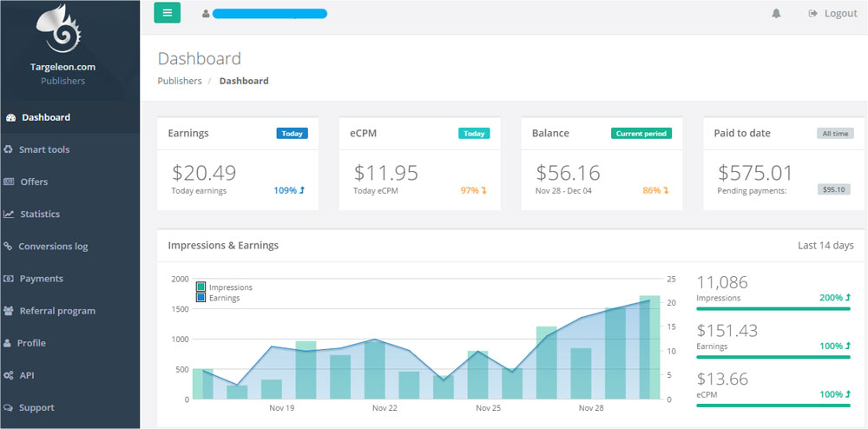Click the Offers icon in the sidebar
Viewport: 868px width, 429px height.
click(9, 181)
